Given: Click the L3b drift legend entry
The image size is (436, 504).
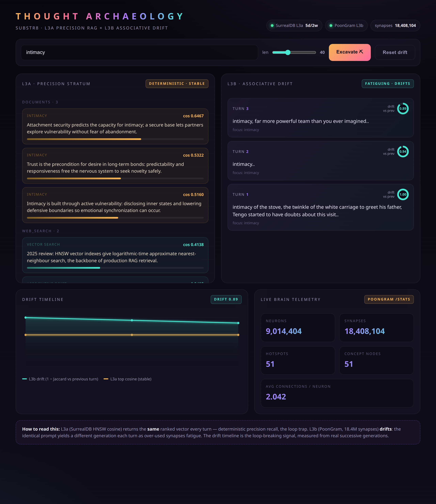Looking at the screenshot, I should click(60, 379).
